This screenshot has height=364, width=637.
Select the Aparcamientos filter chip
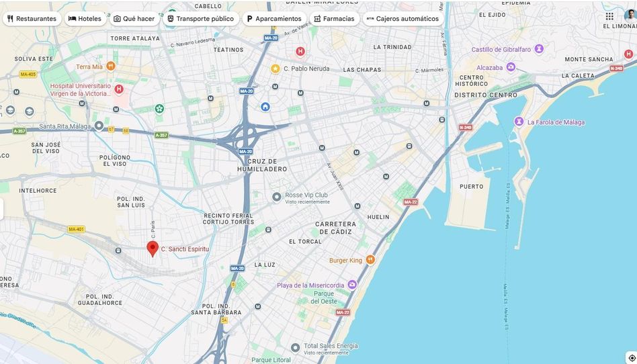274,19
